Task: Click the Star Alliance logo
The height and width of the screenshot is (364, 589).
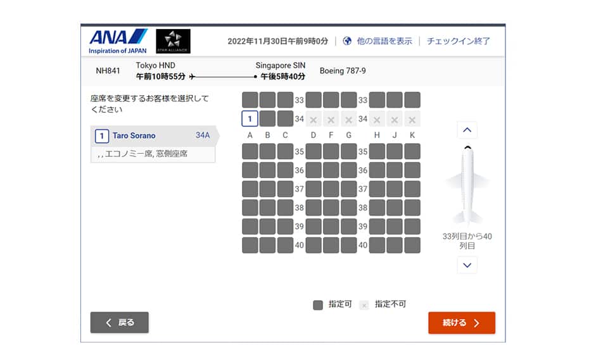Action: pyautogui.click(x=173, y=41)
